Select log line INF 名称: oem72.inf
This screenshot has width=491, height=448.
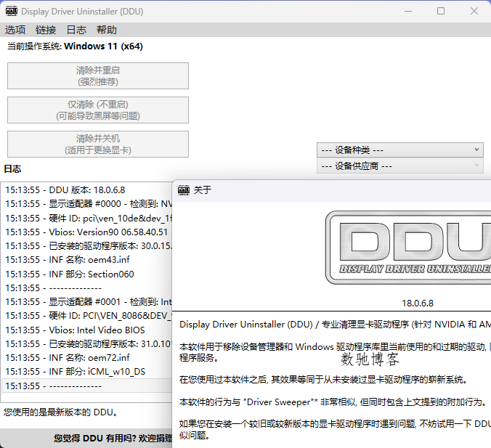pos(86,358)
